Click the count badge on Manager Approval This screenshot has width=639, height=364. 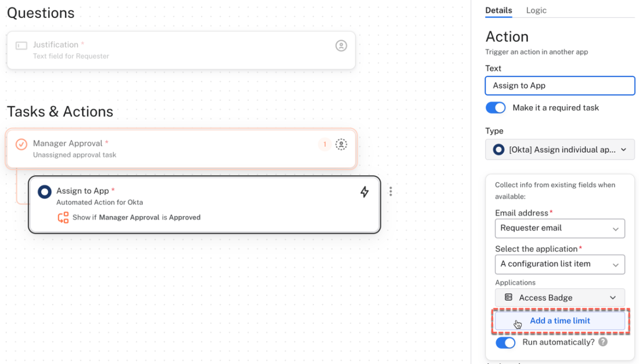click(324, 144)
